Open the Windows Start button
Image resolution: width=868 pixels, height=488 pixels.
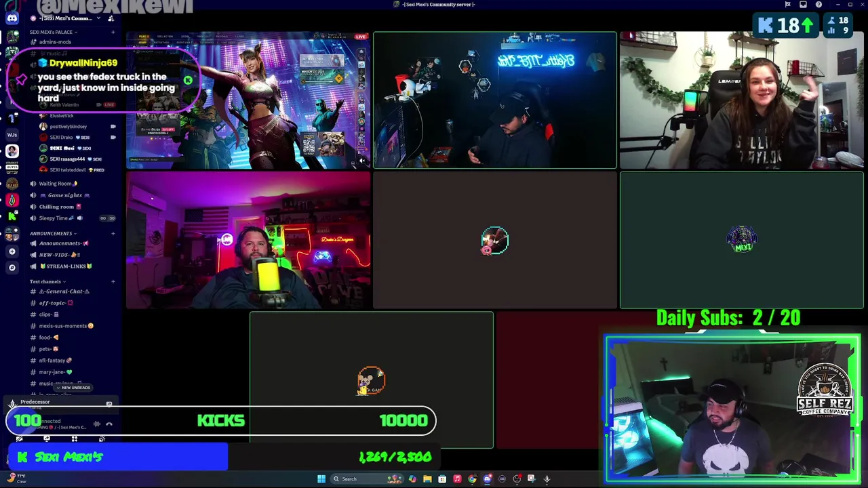tap(321, 479)
